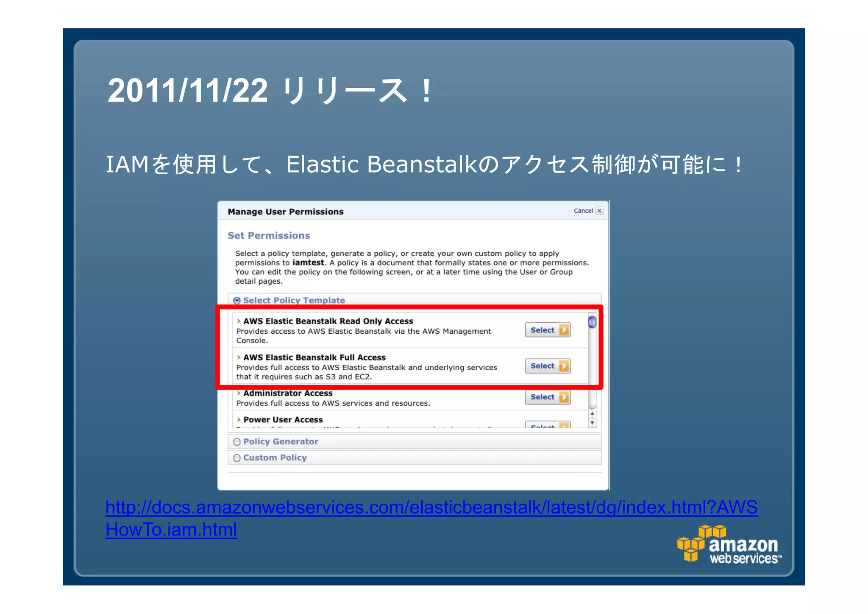Select the Select Policy Template radio button

click(237, 301)
